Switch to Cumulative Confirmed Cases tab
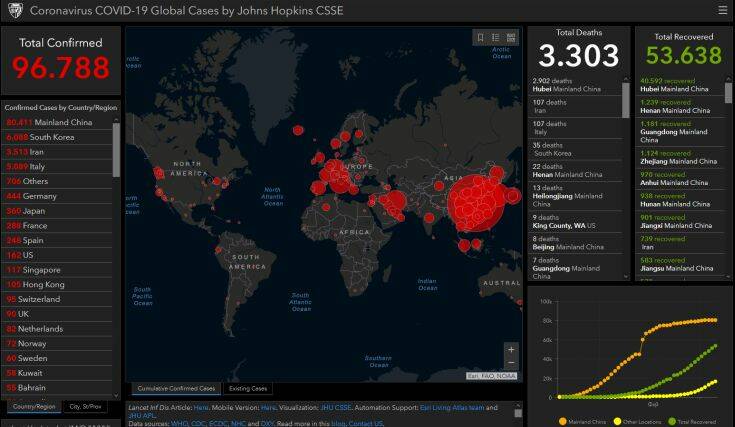 coord(174,388)
